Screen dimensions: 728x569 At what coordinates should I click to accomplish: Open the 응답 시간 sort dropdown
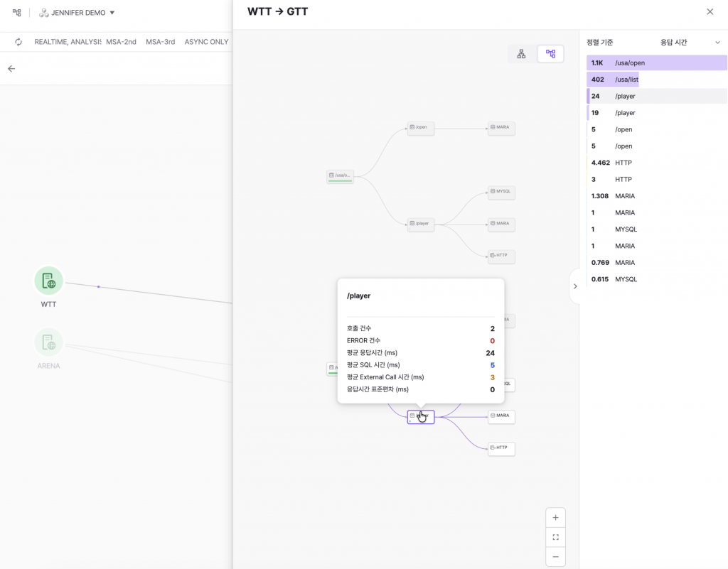689,43
